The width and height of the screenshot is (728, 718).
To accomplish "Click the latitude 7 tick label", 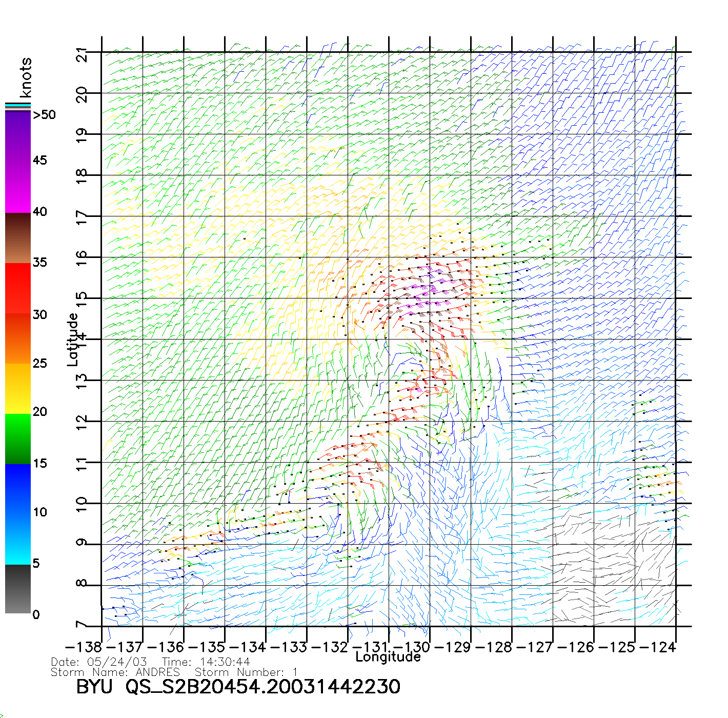I will [82, 625].
